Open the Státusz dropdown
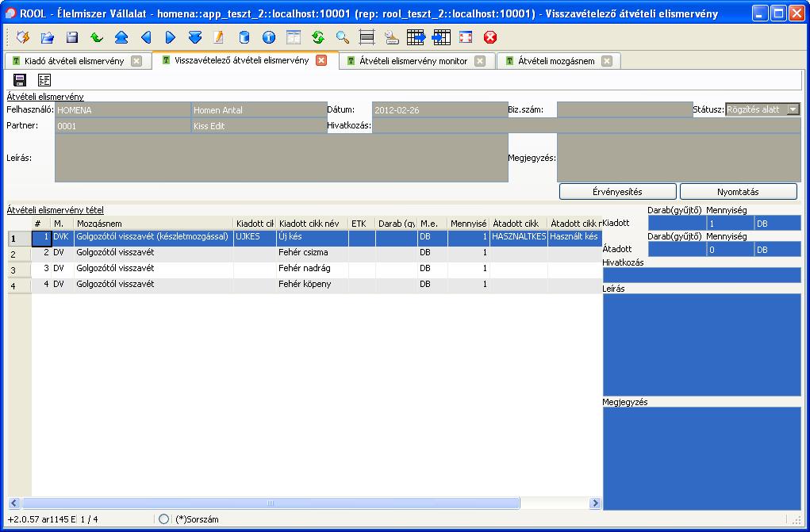Image resolution: width=810 pixels, height=532 pixels. 793,109
